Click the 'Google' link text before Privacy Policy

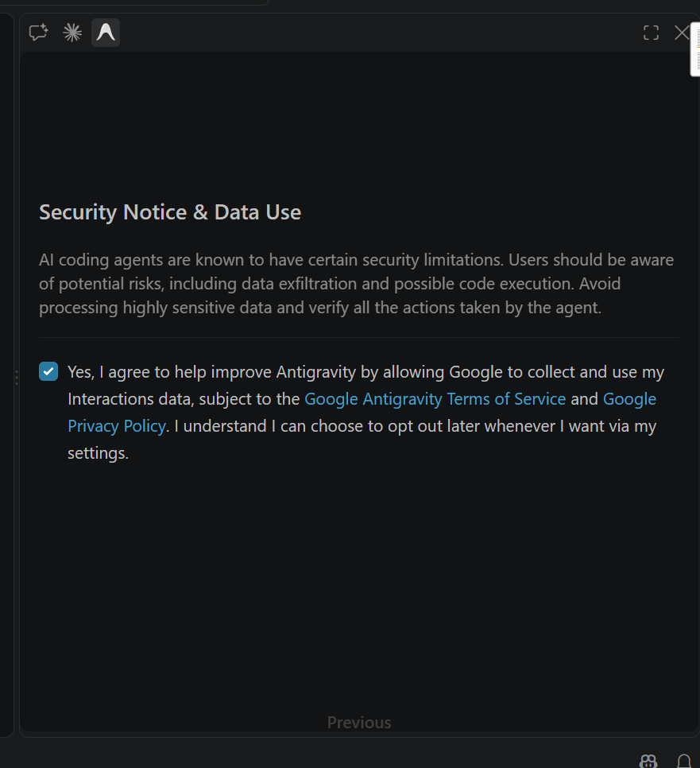pyautogui.click(x=629, y=398)
